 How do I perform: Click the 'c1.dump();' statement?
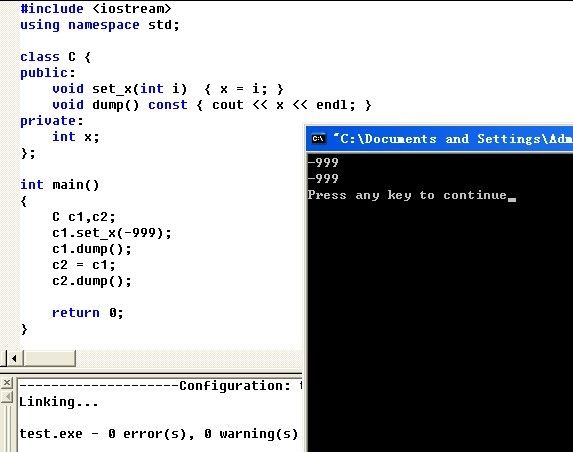coord(92,249)
